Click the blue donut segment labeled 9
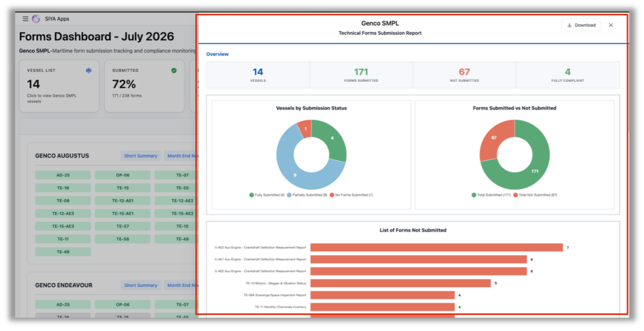 click(x=296, y=175)
